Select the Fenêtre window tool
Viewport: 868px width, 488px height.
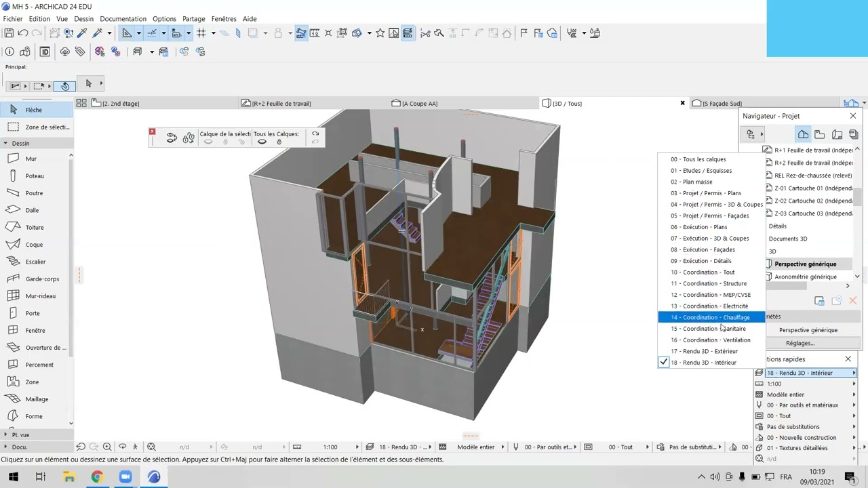(x=34, y=330)
